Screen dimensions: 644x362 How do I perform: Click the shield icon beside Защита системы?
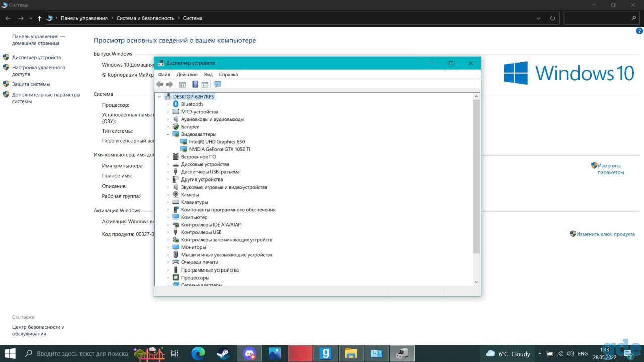(7, 84)
